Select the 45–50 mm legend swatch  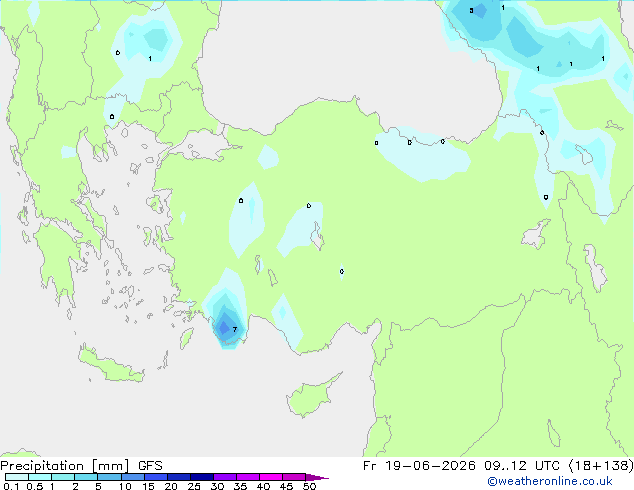(294, 477)
